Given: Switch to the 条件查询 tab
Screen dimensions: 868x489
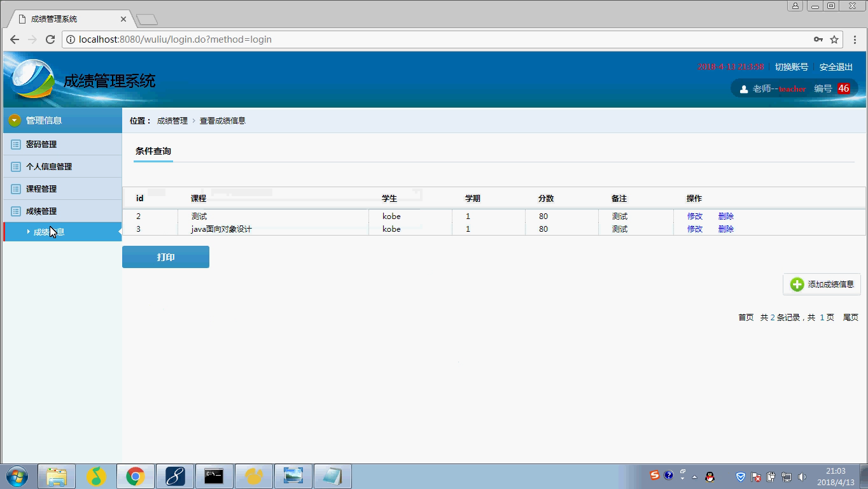Looking at the screenshot, I should tap(153, 152).
